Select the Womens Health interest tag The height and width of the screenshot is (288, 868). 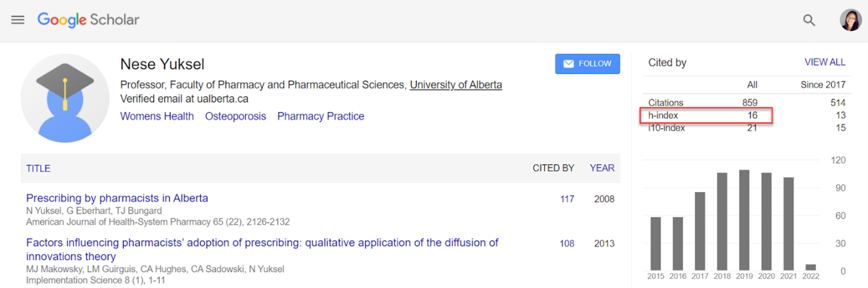pos(157,116)
